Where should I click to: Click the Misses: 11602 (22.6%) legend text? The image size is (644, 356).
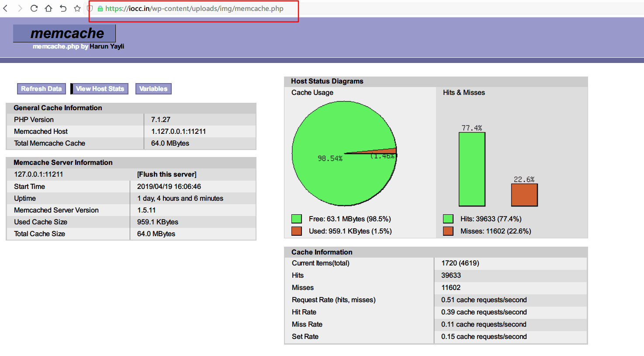[495, 231]
